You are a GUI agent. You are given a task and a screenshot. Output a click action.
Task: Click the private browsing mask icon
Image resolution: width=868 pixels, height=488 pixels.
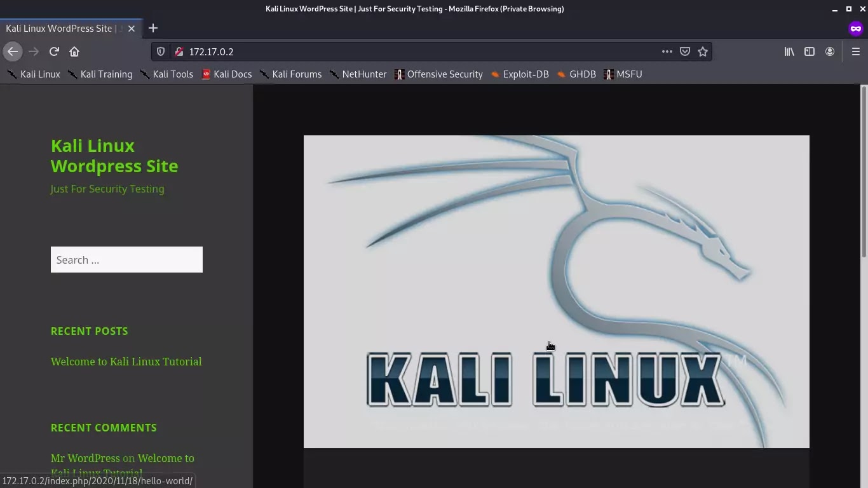(855, 29)
